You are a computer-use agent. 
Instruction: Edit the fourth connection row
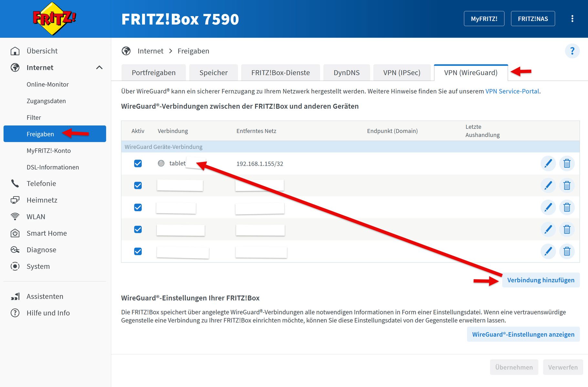548,229
